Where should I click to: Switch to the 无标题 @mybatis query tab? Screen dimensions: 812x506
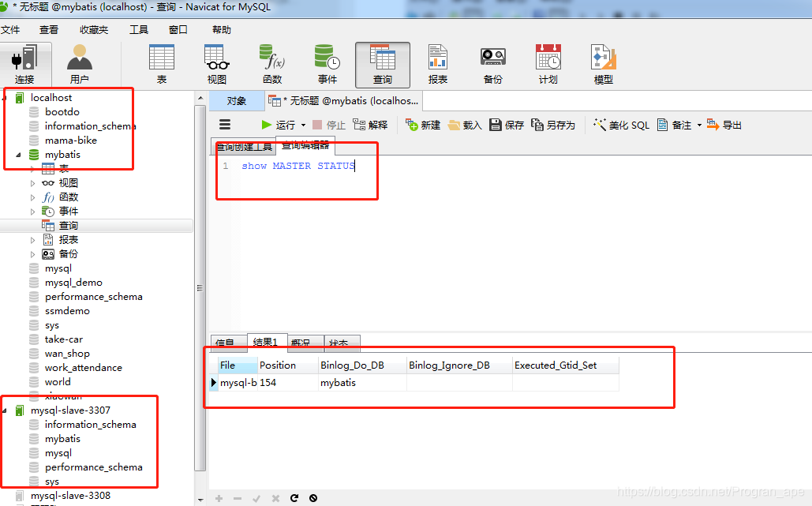344,100
